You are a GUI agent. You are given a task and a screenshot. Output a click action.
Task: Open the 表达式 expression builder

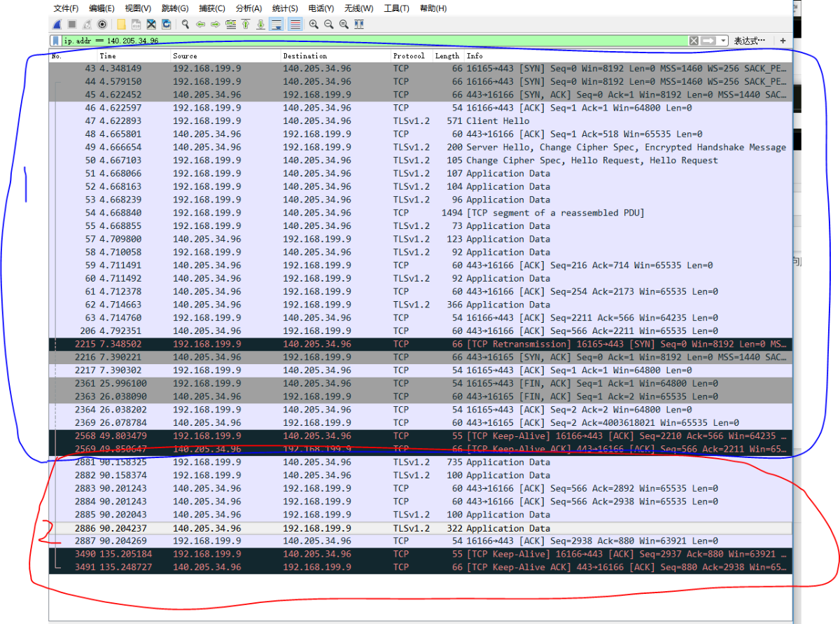pyautogui.click(x=750, y=41)
